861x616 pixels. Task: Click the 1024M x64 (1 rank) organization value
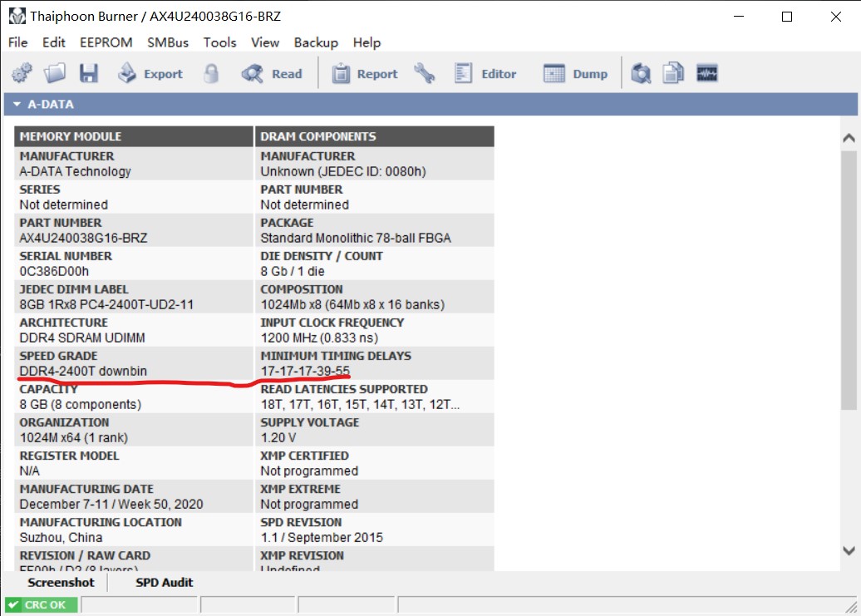point(74,437)
